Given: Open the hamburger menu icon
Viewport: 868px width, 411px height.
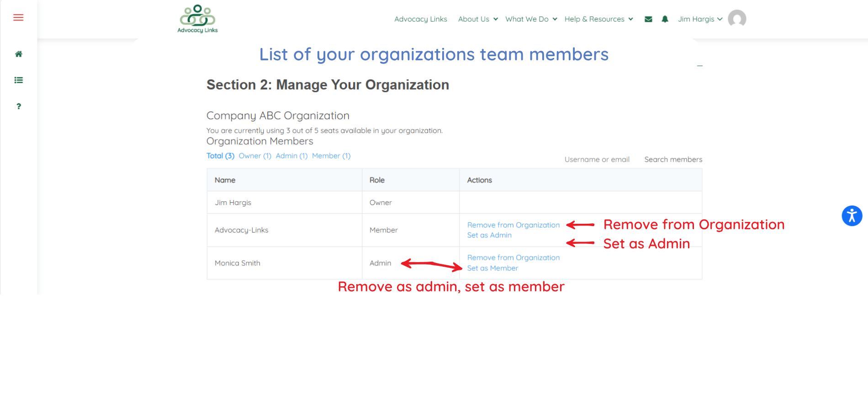Looking at the screenshot, I should (18, 18).
